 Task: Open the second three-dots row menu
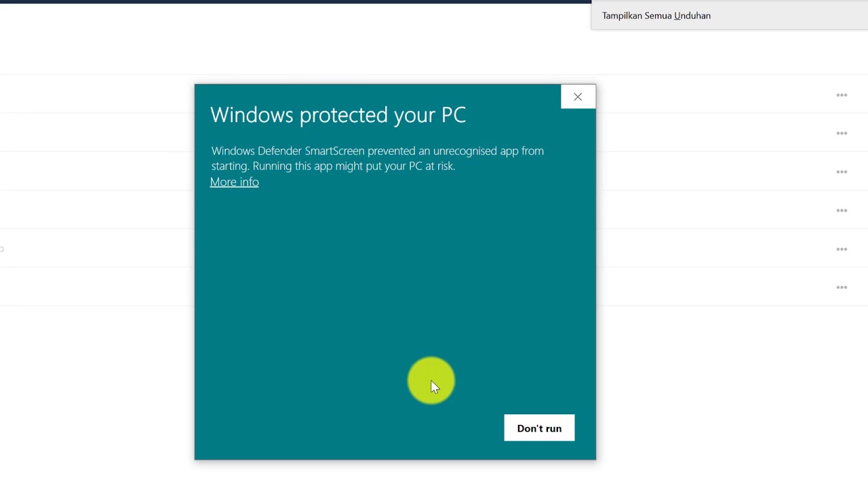842,133
